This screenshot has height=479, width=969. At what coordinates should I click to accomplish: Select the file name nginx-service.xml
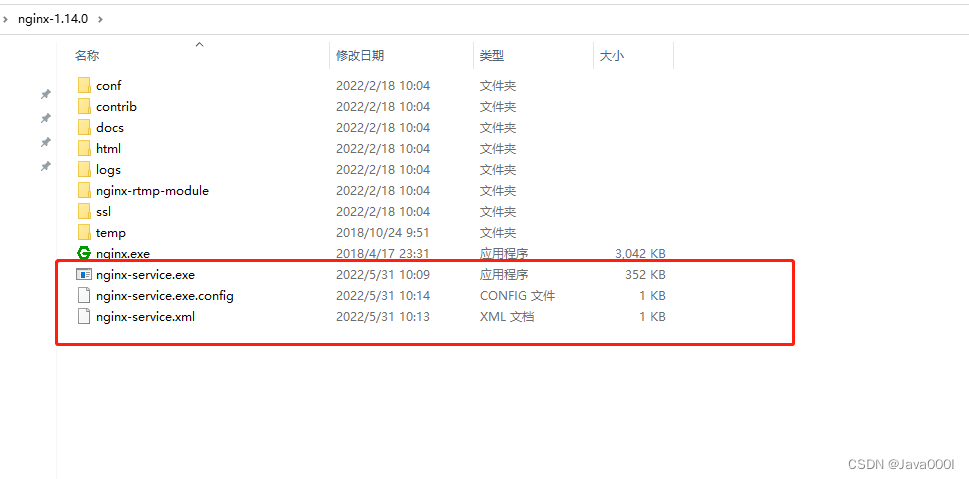(x=146, y=317)
